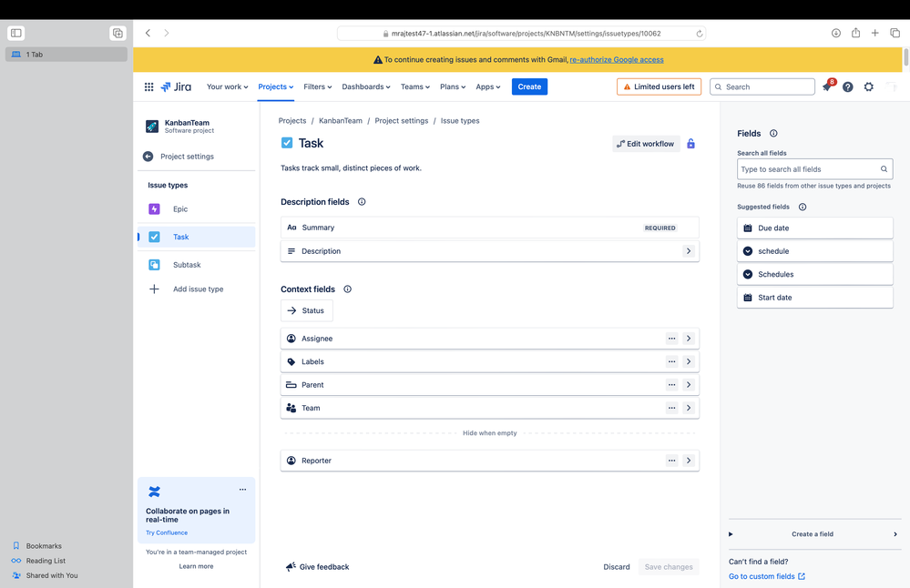Expand the Team field chevron
This screenshot has width=910, height=588.
(689, 409)
